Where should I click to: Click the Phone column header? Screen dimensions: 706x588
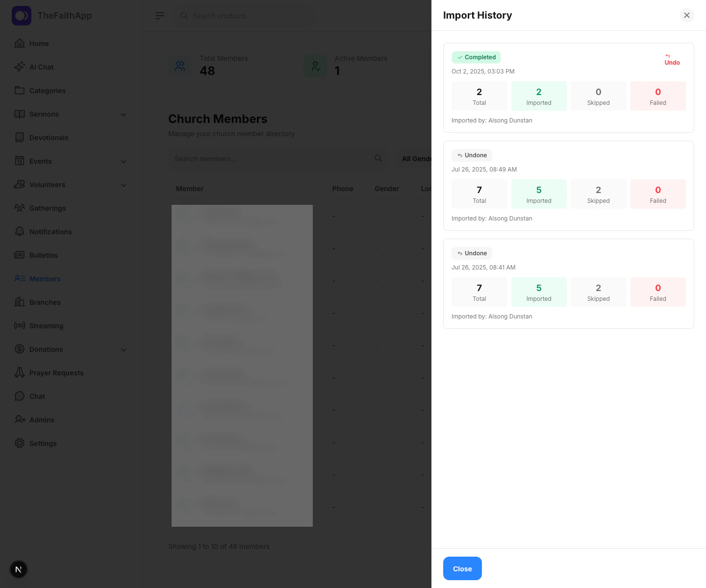coord(343,189)
